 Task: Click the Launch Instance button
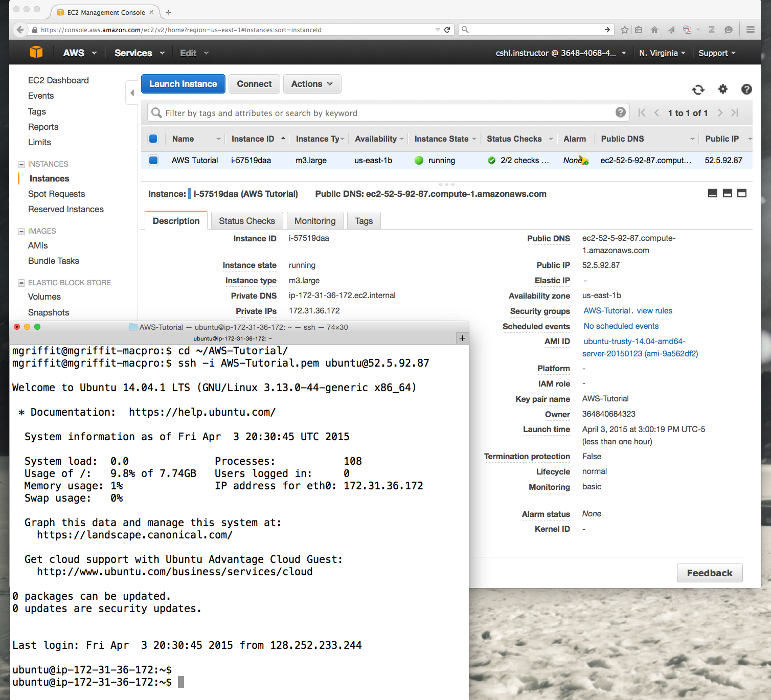(x=183, y=84)
